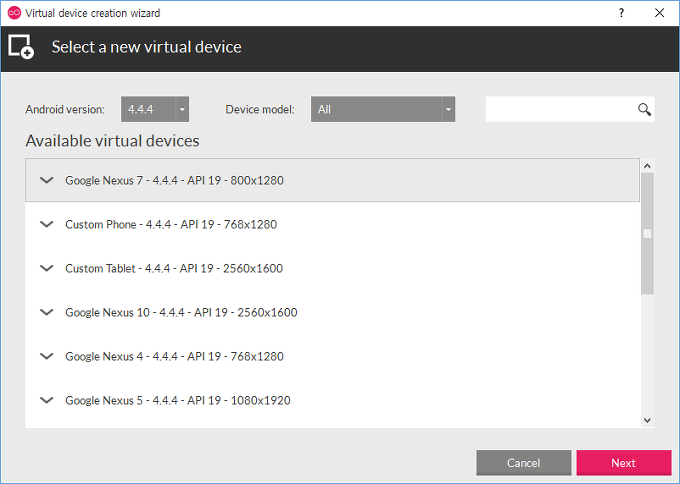This screenshot has width=680, height=484.
Task: Expand Google Nexus 5 1080x1920 chevron
Action: pyautogui.click(x=46, y=400)
